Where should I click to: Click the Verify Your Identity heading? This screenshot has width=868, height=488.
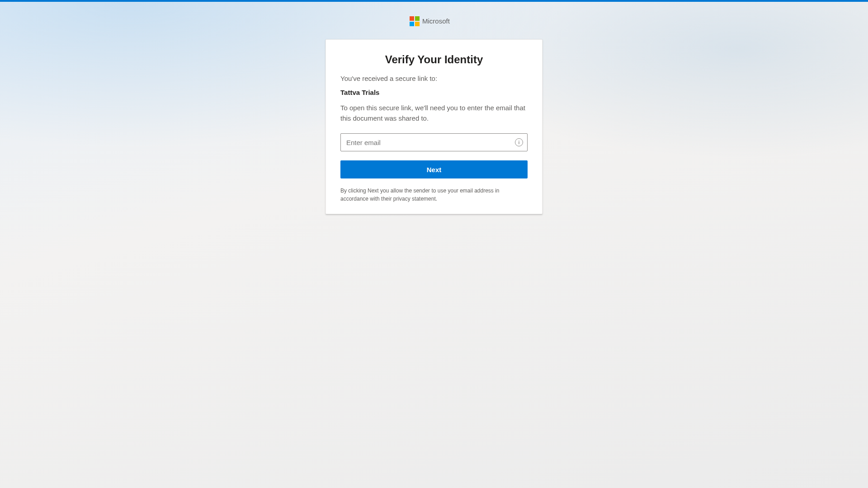pyautogui.click(x=434, y=60)
